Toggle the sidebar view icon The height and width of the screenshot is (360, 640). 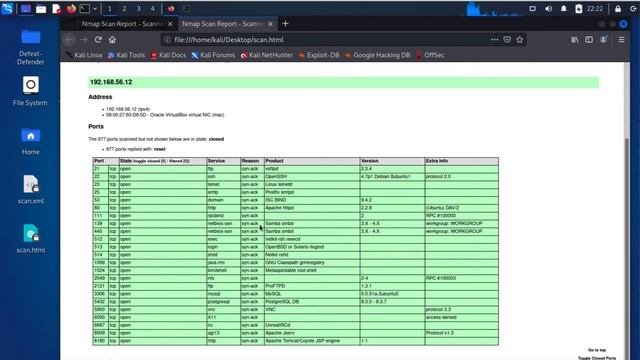[589, 40]
